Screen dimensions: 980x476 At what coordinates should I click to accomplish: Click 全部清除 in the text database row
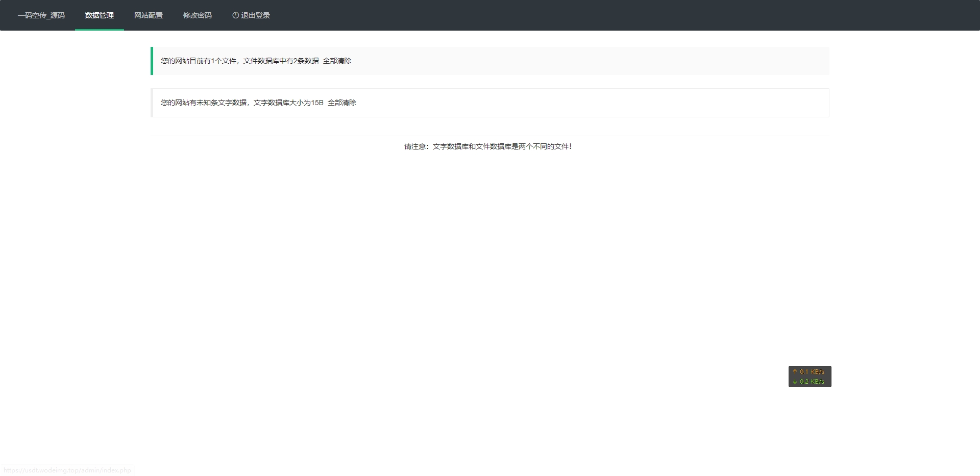pos(342,103)
